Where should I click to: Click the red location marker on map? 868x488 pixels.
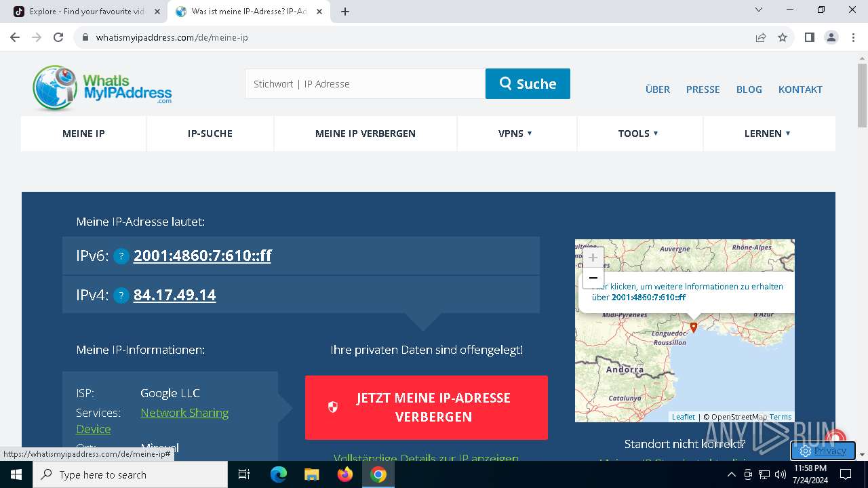(693, 327)
